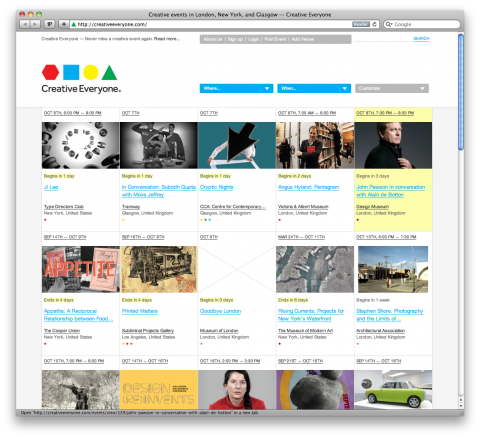Open the Ji Lee event link
Viewport: 480px width, 438px height.
(51, 187)
